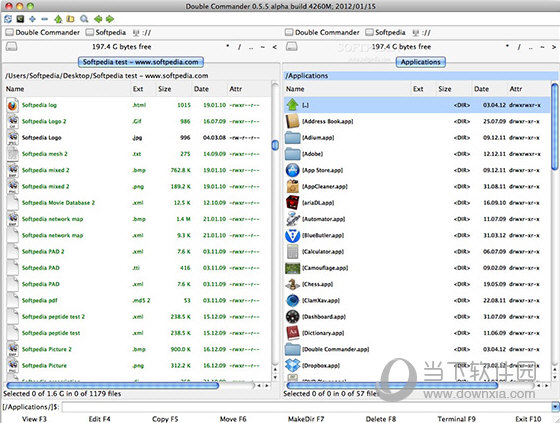
Task: Click the [..] parent directory up-arrow icon
Action: coord(292,105)
